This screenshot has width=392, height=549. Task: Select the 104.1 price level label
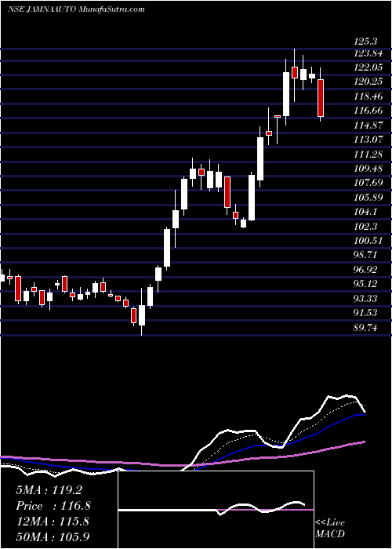(x=366, y=212)
